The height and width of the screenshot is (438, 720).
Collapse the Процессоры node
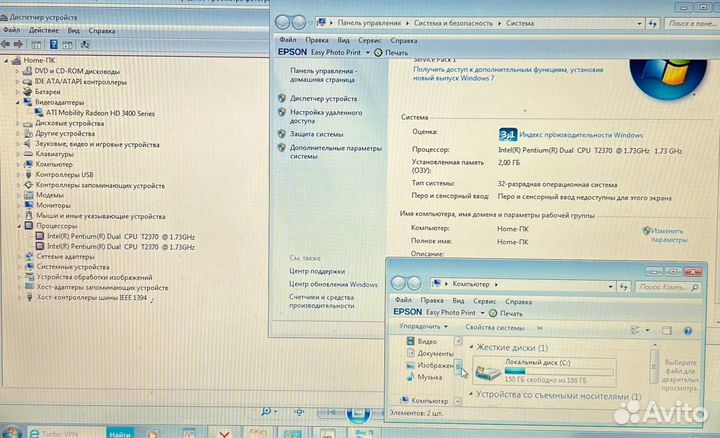[19, 226]
